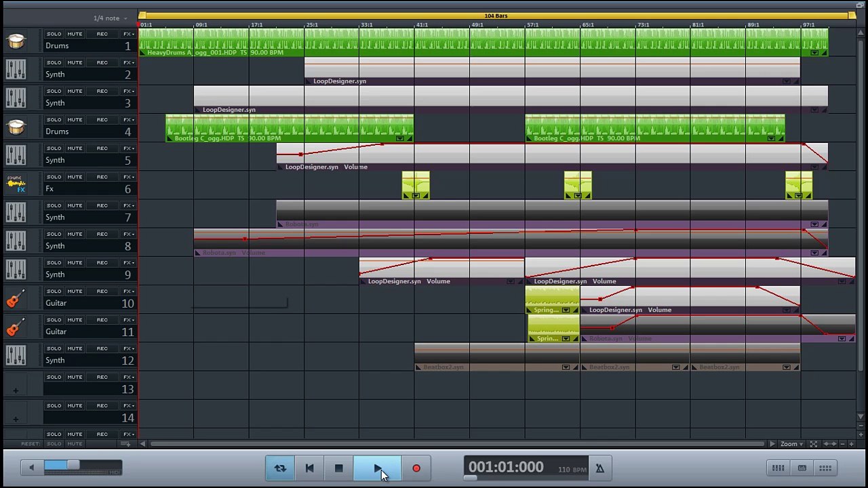Screen dimensions: 868x488
Task: Add an instrument to empty track 14
Action: point(16,419)
